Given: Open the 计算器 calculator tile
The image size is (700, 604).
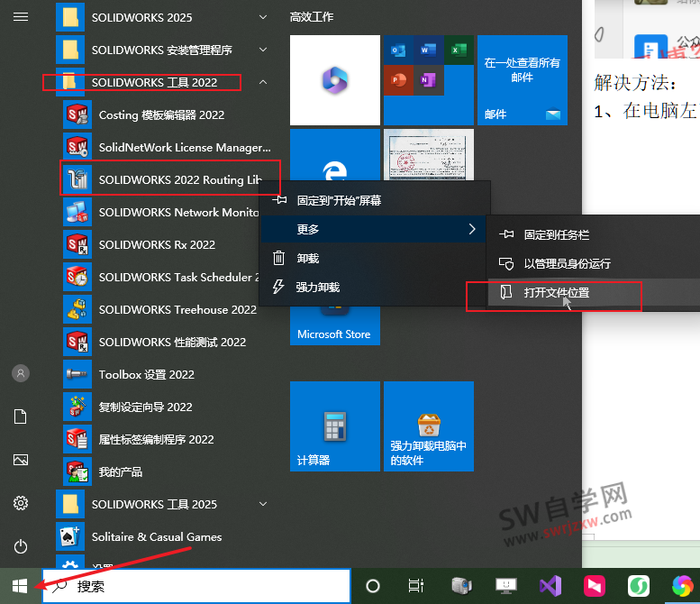Looking at the screenshot, I should coord(335,426).
